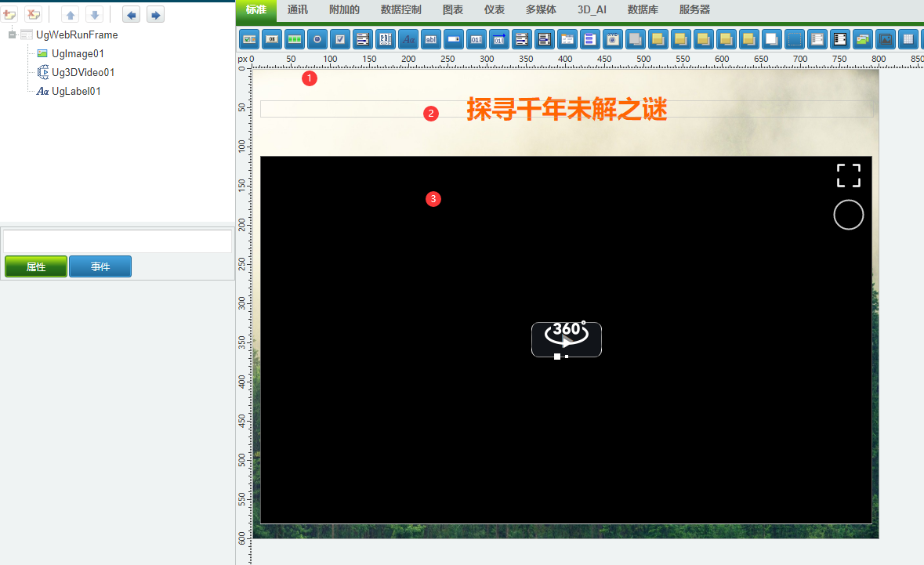Select the abl text edit component tool

(431, 39)
